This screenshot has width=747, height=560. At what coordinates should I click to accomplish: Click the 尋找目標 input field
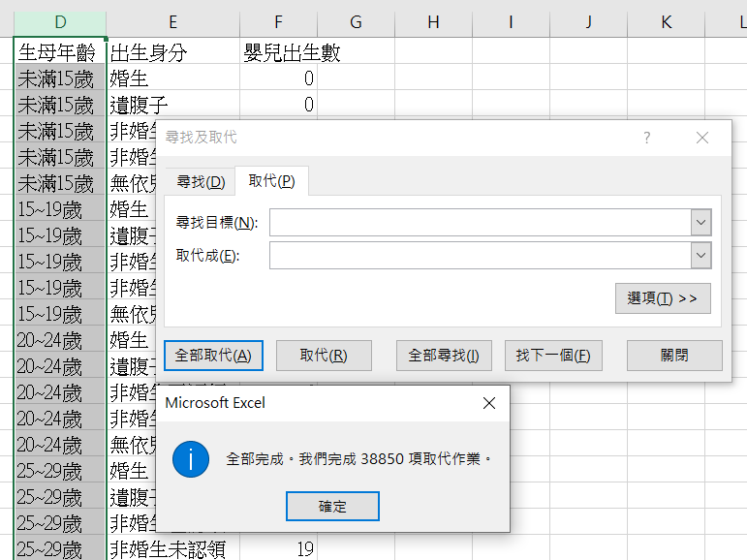(480, 223)
